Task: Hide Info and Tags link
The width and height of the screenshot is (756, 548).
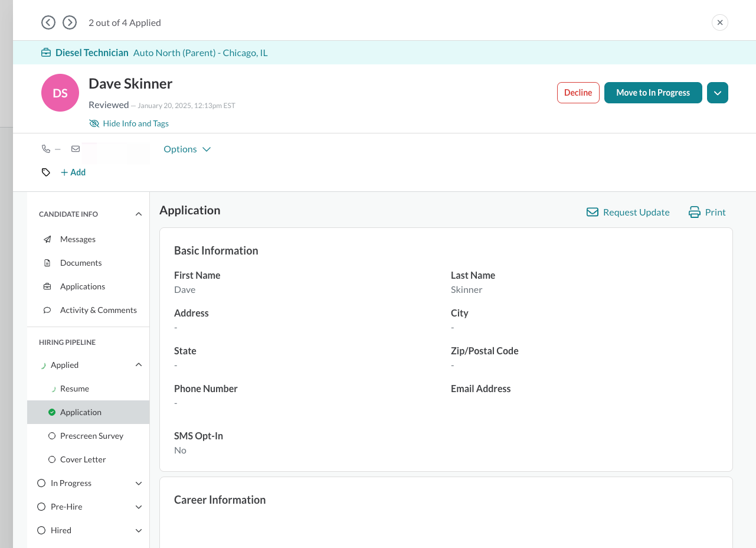Action: pyautogui.click(x=136, y=123)
